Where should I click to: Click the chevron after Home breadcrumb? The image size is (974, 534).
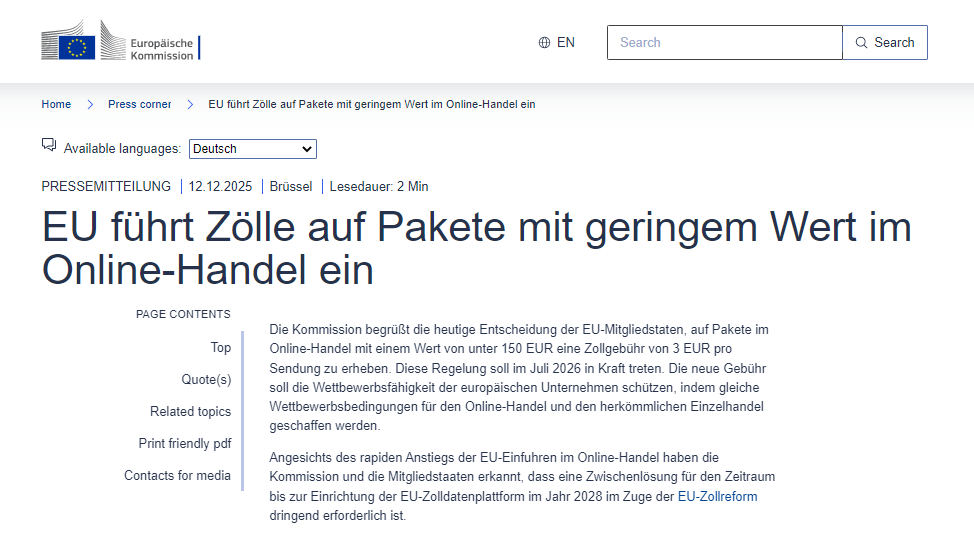pyautogui.click(x=90, y=105)
